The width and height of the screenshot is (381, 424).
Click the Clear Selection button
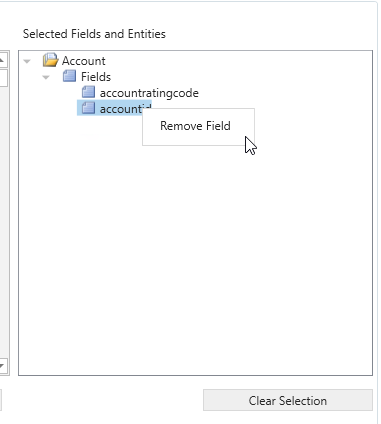click(x=288, y=400)
